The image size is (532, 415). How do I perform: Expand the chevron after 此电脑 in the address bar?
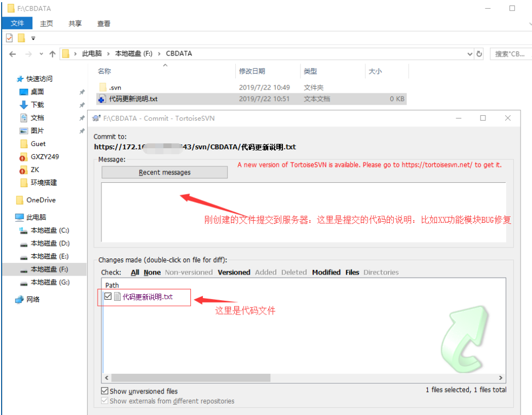108,54
